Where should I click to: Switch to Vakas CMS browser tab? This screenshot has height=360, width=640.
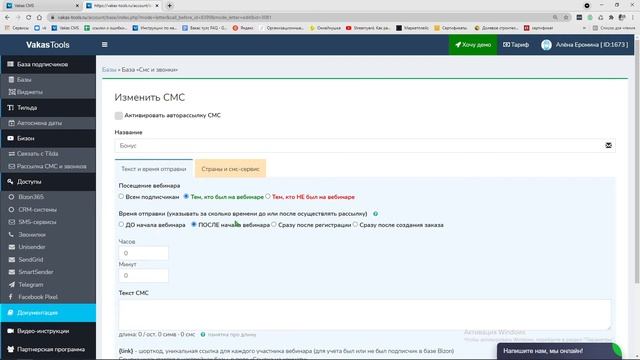click(42, 6)
